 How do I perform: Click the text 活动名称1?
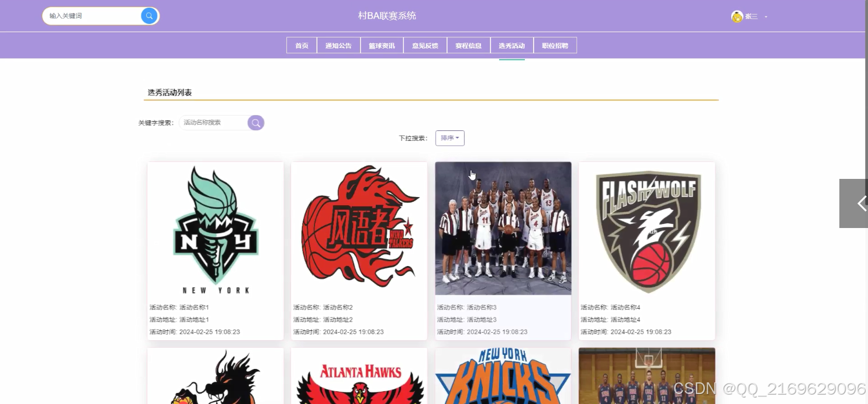coord(194,308)
